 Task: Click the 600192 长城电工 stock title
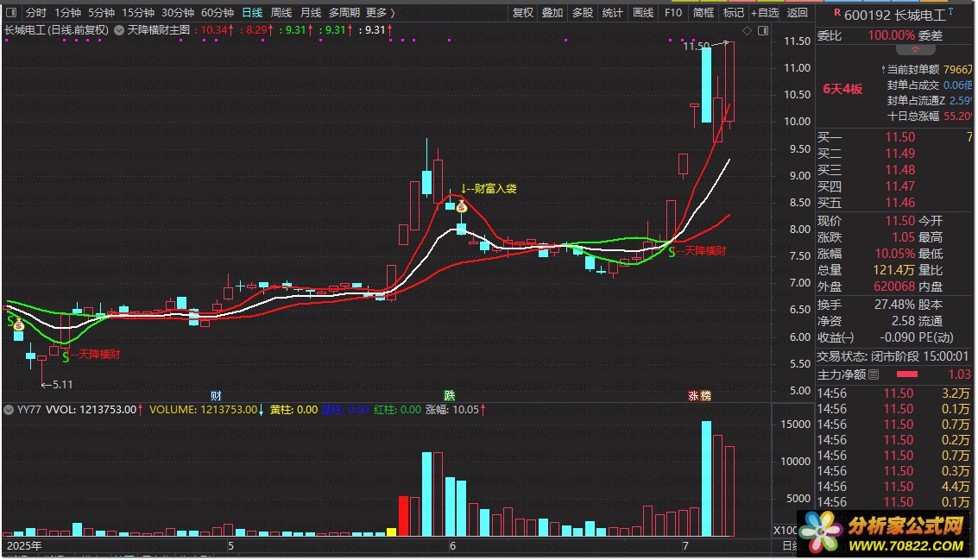coord(894,15)
